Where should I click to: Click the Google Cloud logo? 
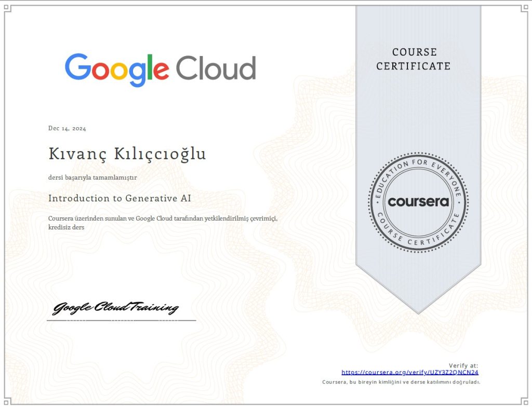click(x=160, y=70)
